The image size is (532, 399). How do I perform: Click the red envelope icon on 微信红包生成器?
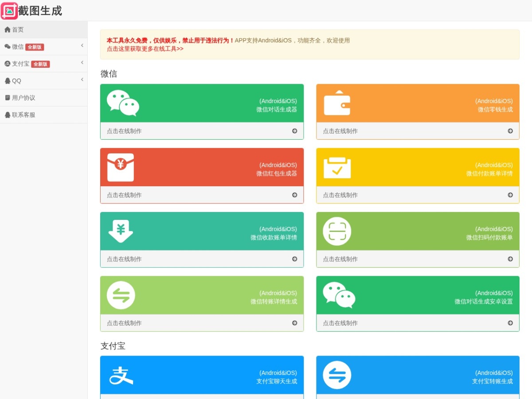point(121,167)
